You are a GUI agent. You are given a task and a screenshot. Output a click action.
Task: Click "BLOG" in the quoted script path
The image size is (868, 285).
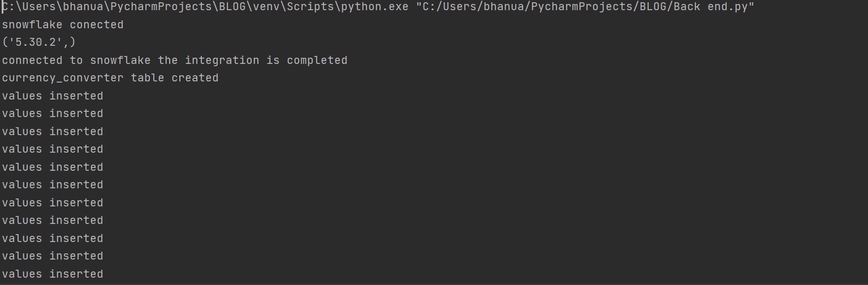[653, 7]
